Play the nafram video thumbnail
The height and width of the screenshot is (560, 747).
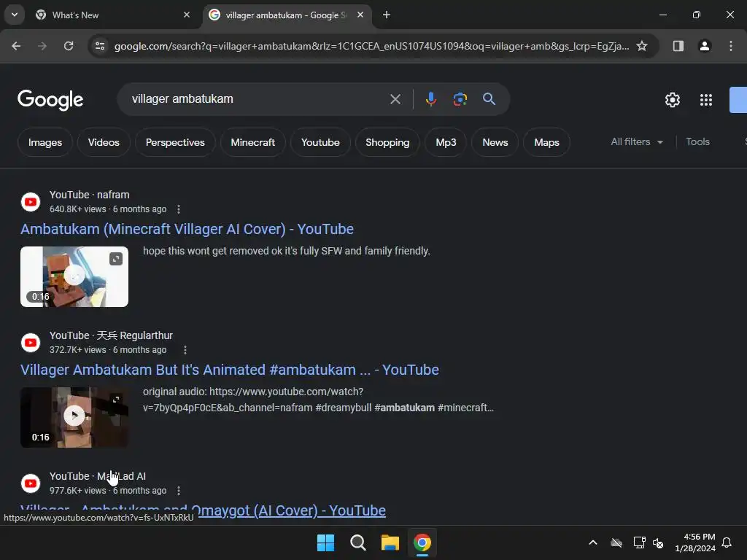(74, 276)
